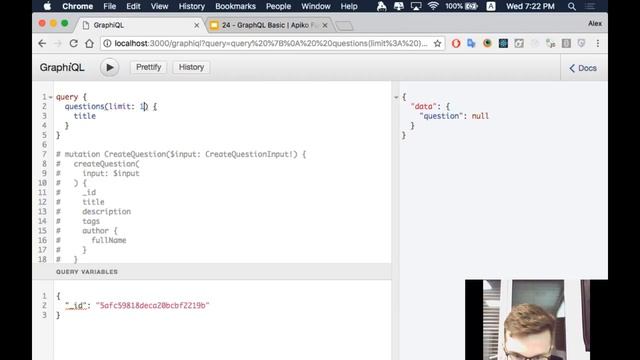
Task: Click the Alex profile button
Action: (x=594, y=24)
